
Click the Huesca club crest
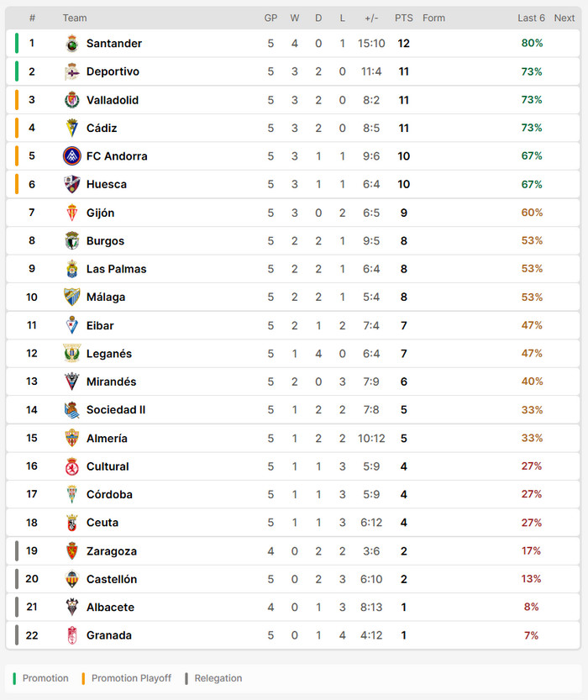click(71, 185)
